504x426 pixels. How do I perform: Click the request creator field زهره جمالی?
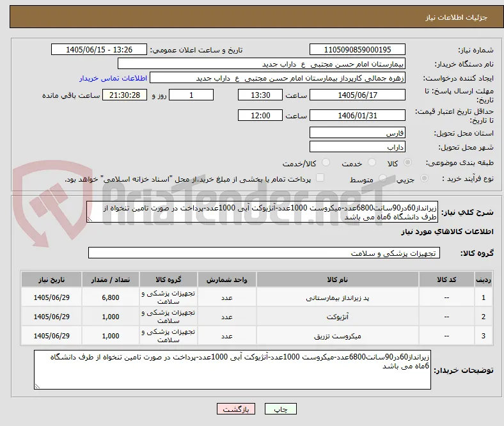(x=278, y=78)
